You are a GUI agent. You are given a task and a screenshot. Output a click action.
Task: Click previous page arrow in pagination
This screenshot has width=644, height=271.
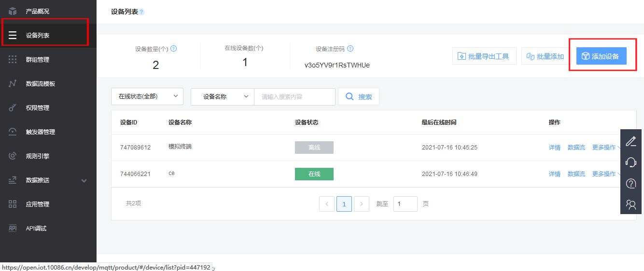pos(327,204)
